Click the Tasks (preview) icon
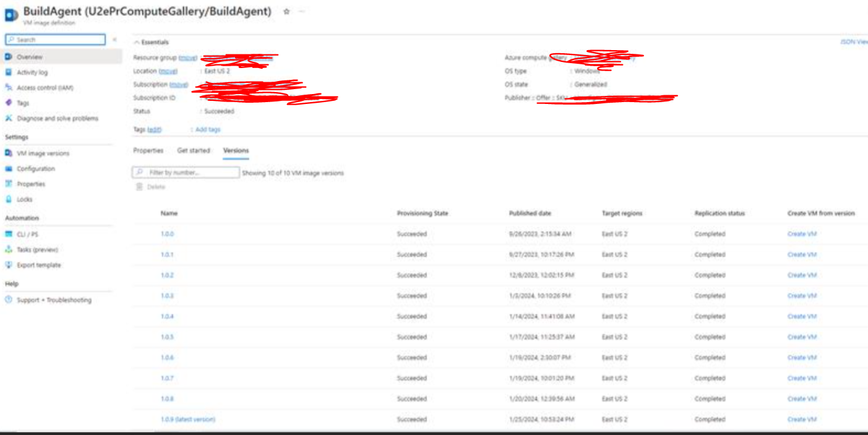 click(x=9, y=249)
